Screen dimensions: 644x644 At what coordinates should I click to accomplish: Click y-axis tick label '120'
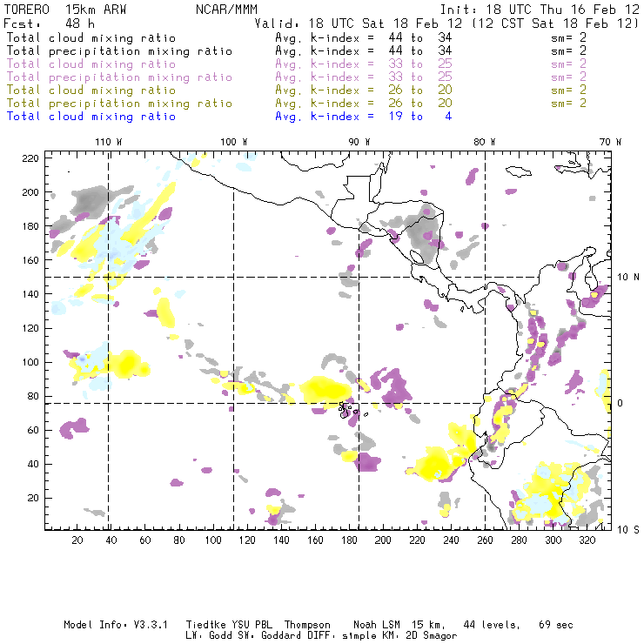(x=30, y=328)
